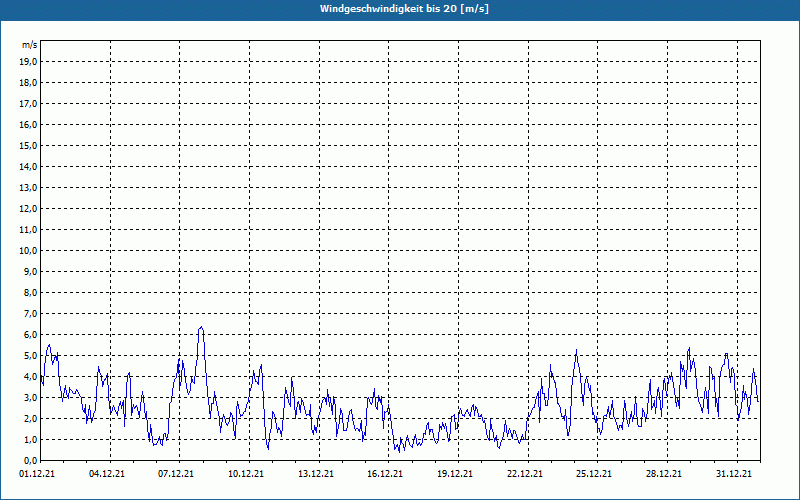Click the date label '10.12.21'
This screenshot has height=500, width=800.
(x=246, y=474)
